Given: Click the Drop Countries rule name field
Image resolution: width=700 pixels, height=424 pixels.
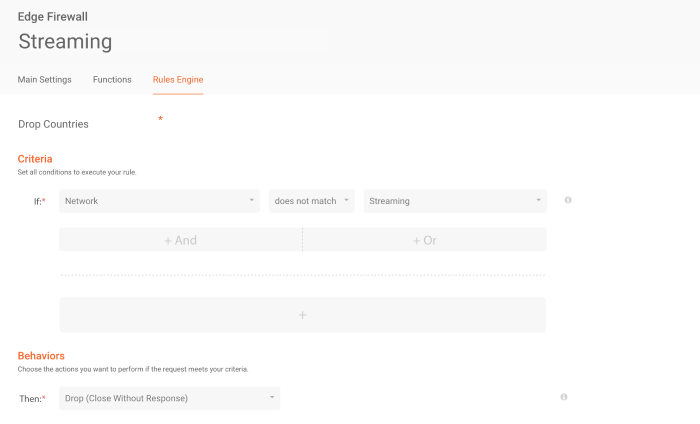Looking at the screenshot, I should 87,124.
